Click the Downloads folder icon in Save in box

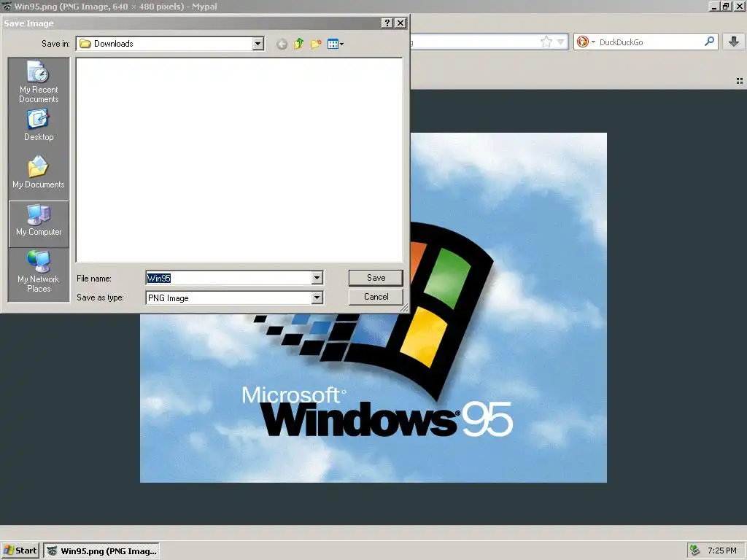click(85, 44)
